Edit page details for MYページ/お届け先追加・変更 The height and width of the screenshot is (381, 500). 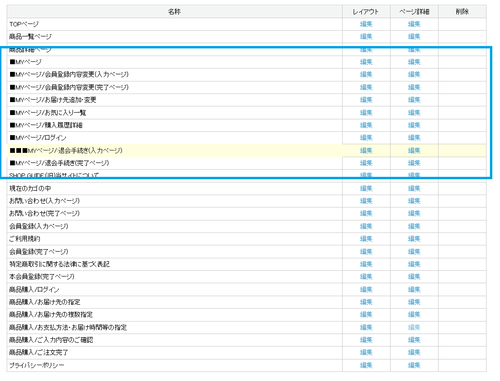click(414, 100)
